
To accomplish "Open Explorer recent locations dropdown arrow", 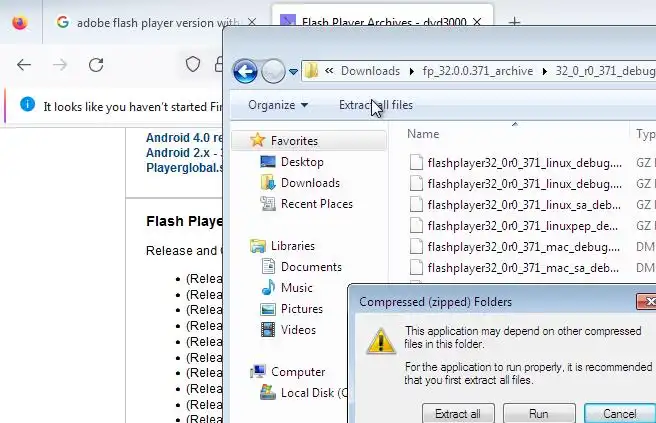I will point(293,72).
